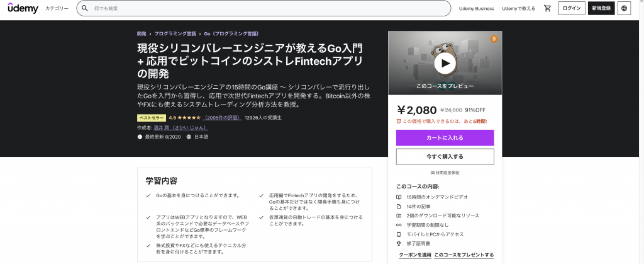Click the course preview thumbnail image
Screen dimensions: 644x264
tap(445, 63)
